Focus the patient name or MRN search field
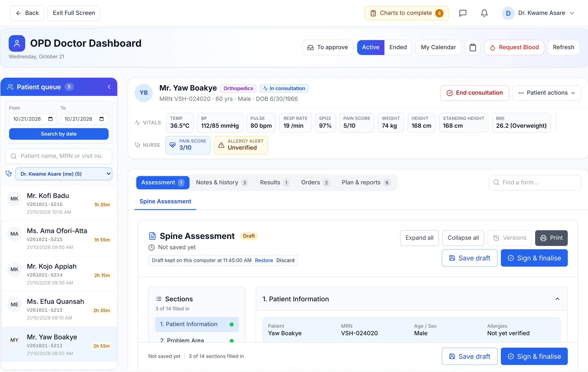Screen dimensions: 588x372 click(59, 156)
